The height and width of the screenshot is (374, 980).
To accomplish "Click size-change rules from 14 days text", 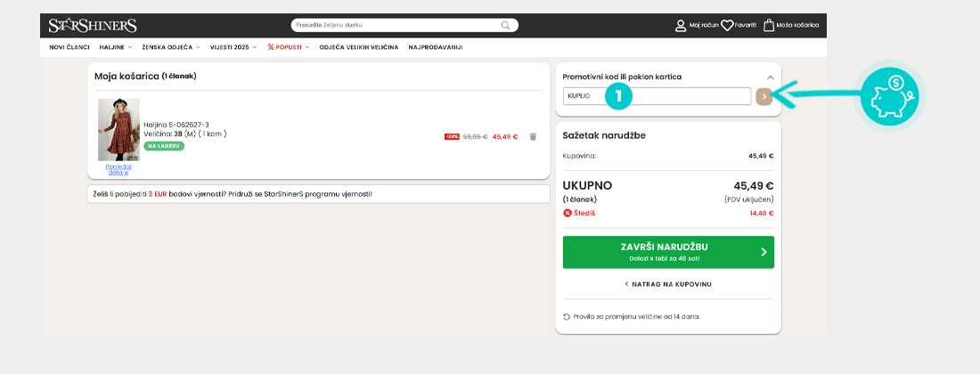I will click(636, 316).
